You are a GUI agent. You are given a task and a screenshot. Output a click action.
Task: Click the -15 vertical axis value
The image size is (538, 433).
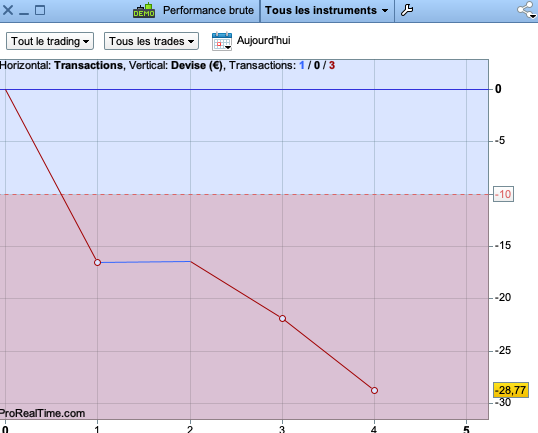503,246
